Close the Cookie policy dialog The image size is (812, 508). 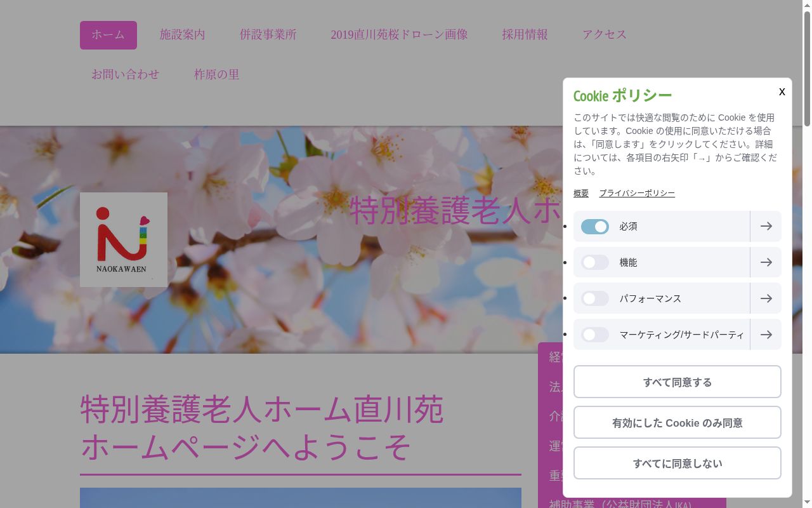[782, 92]
